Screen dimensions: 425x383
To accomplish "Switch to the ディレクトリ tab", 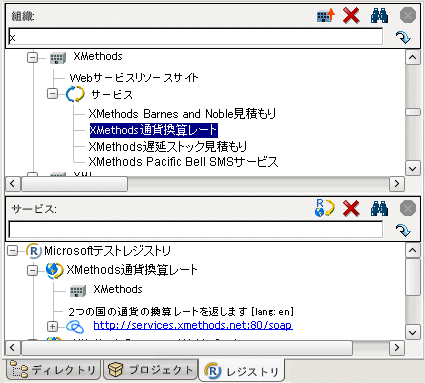I will coord(53,370).
